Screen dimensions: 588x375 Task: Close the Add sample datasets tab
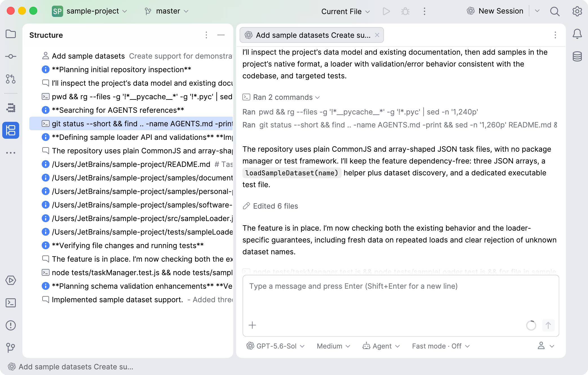(377, 35)
